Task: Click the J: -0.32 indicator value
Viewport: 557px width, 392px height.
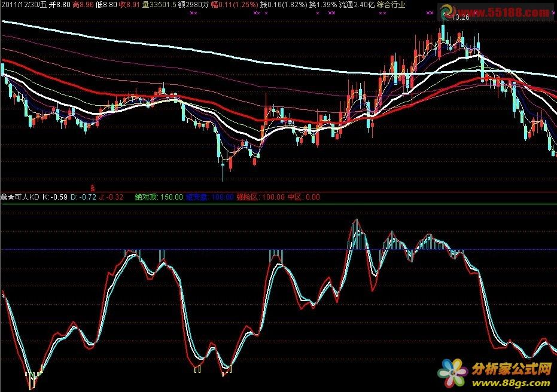Action: click(x=111, y=197)
